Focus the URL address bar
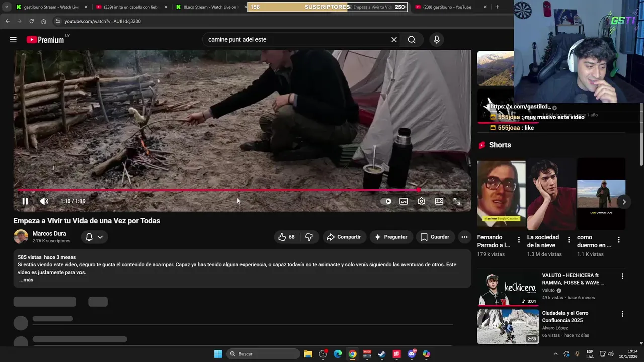 tap(282, 21)
